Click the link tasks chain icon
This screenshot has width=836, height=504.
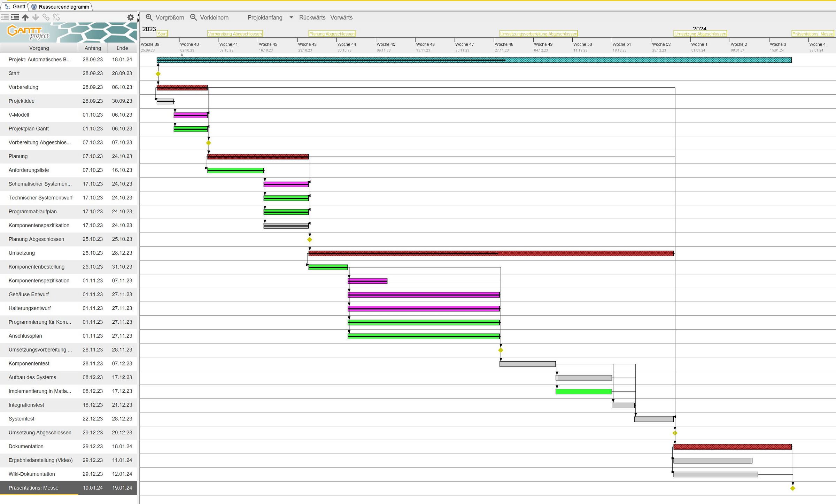click(x=46, y=17)
